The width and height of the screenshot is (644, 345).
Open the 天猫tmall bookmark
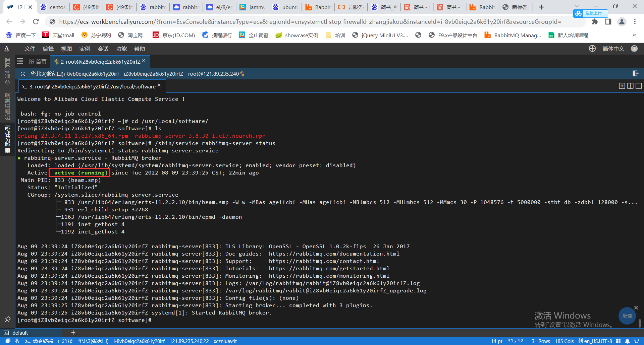pyautogui.click(x=58, y=35)
